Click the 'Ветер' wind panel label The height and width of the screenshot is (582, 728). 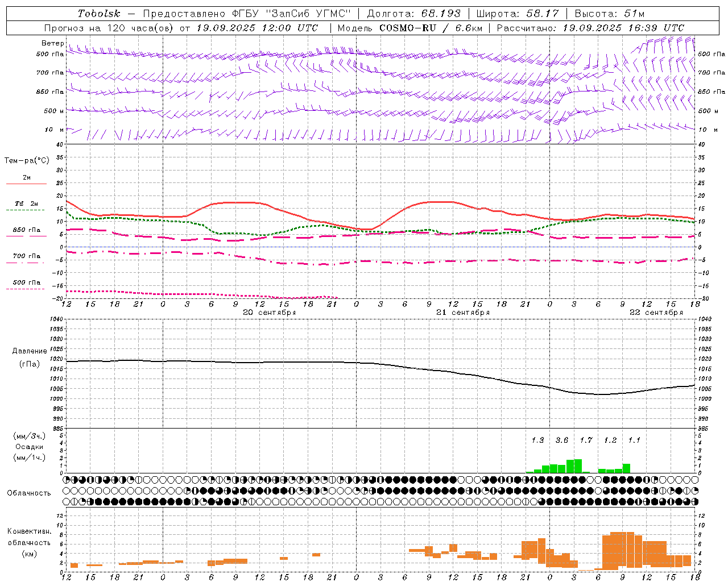pyautogui.click(x=52, y=43)
